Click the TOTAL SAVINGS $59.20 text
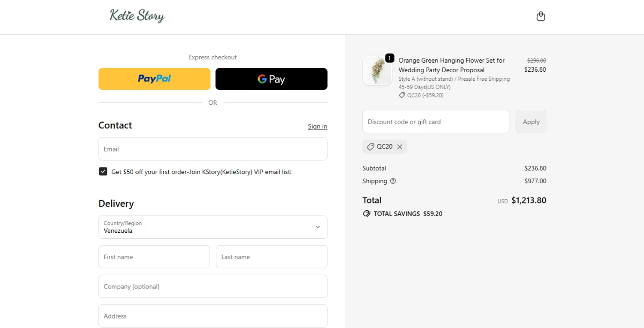The image size is (644, 328). [408, 214]
